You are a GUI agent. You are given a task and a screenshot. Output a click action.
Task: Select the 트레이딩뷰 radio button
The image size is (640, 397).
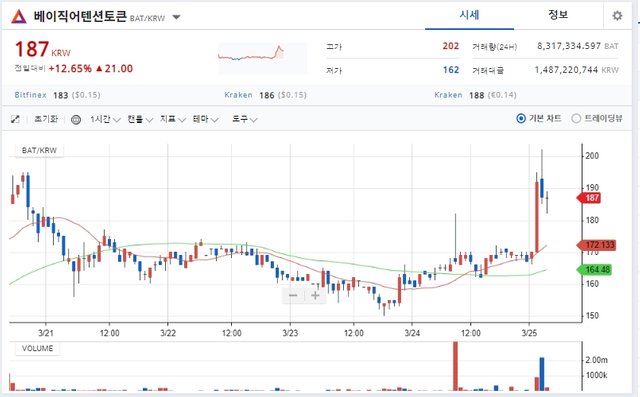[x=576, y=119]
